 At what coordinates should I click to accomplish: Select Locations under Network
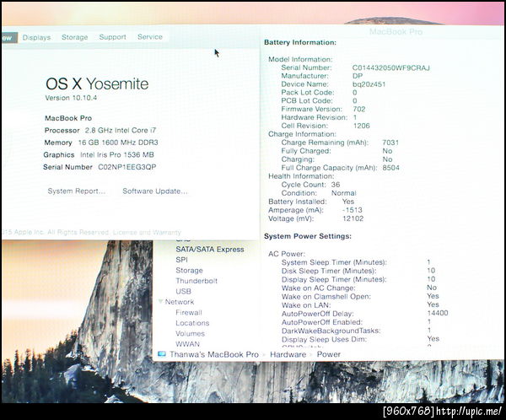click(x=192, y=323)
